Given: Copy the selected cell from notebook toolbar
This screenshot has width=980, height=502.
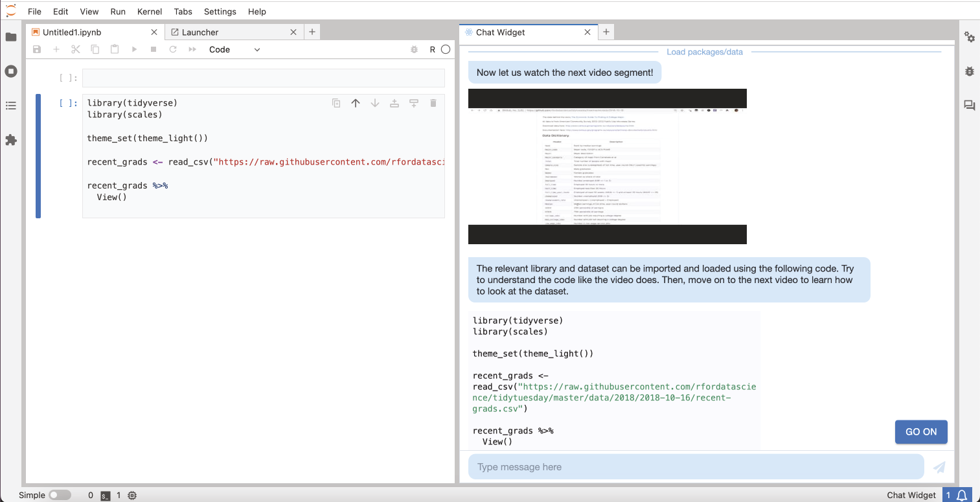Looking at the screenshot, I should click(95, 49).
